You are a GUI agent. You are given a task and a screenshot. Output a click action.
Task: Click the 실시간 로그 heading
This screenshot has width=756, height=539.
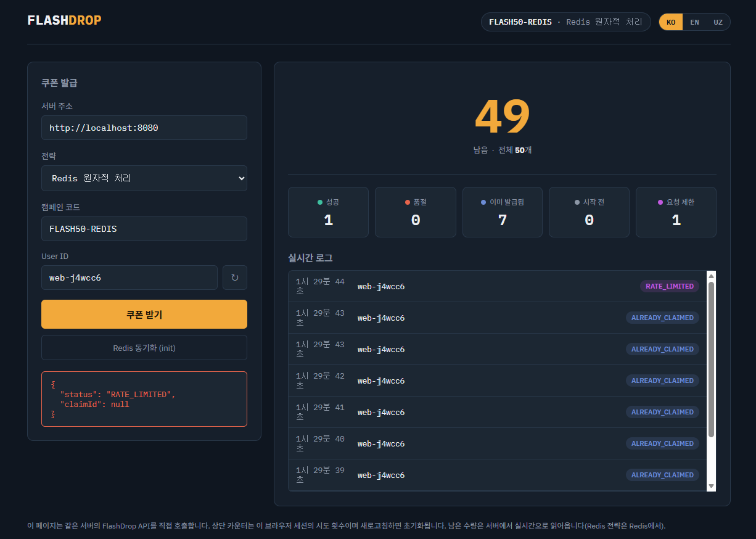[x=310, y=258]
